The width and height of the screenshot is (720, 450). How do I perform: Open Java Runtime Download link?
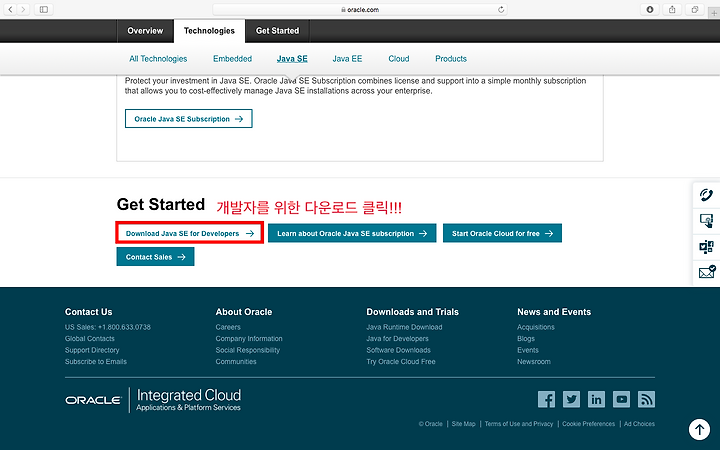(404, 327)
